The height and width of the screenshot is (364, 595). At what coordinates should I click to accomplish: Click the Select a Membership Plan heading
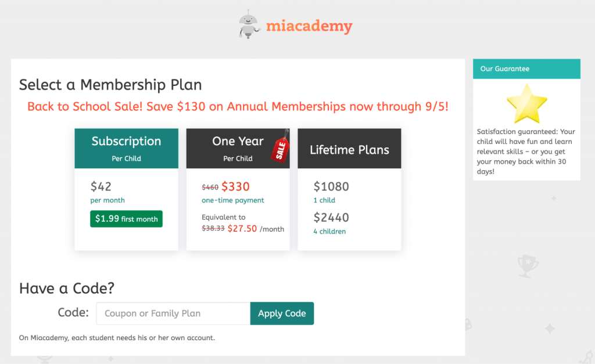(110, 85)
